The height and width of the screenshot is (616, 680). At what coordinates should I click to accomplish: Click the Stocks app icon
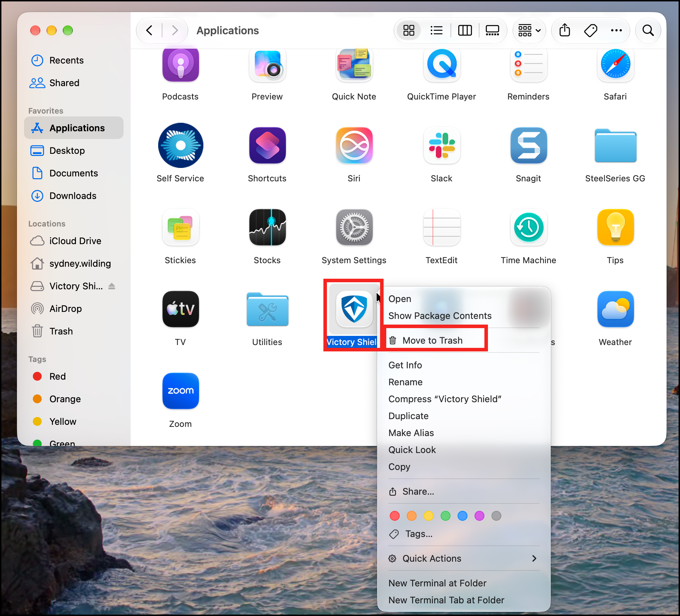267,227
